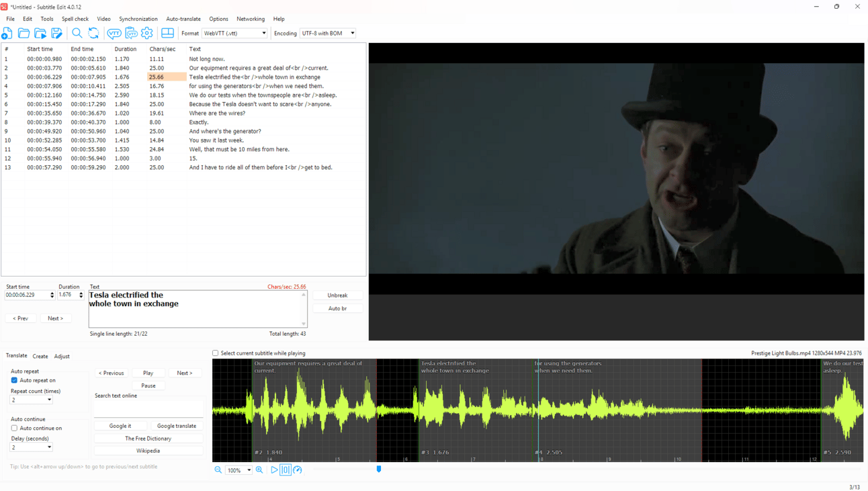The image size is (868, 491).
Task: Open the Help menu
Action: (x=279, y=19)
